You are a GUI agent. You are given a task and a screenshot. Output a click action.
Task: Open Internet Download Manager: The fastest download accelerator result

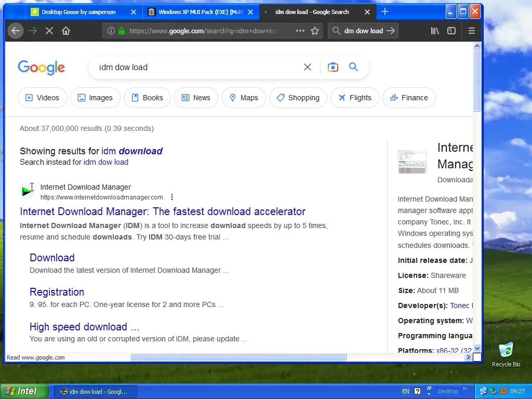[x=163, y=211]
